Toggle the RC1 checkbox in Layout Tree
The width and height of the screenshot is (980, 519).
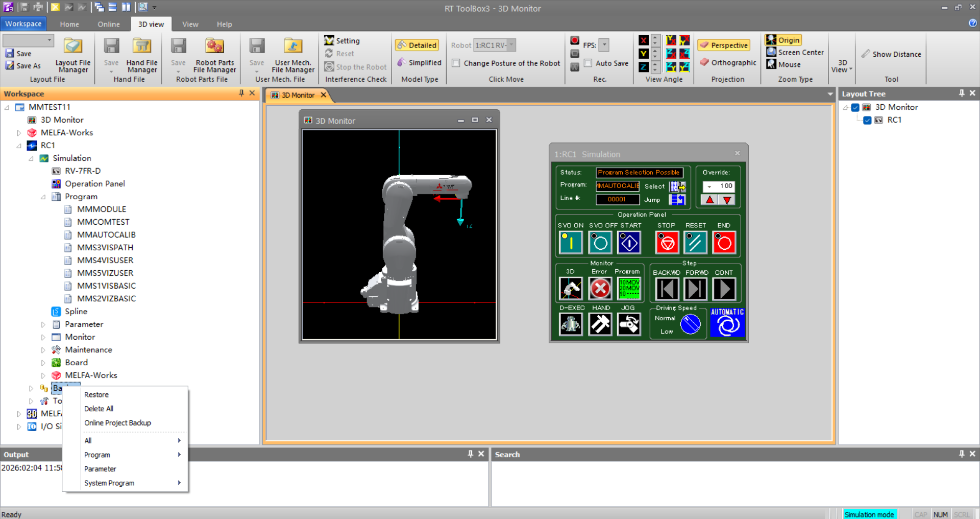[x=867, y=120]
